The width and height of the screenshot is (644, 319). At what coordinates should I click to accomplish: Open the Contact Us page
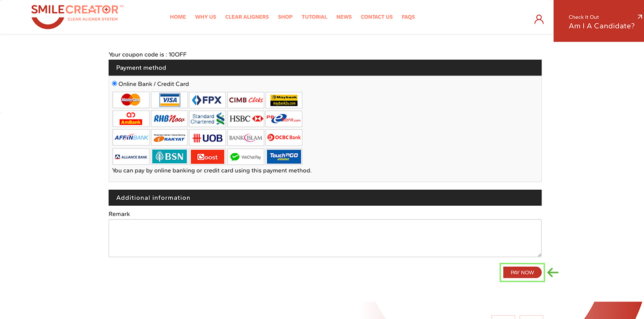click(377, 17)
